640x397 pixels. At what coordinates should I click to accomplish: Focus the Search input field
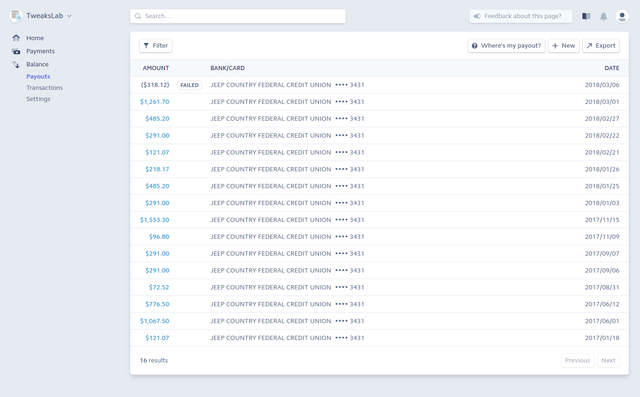point(238,16)
